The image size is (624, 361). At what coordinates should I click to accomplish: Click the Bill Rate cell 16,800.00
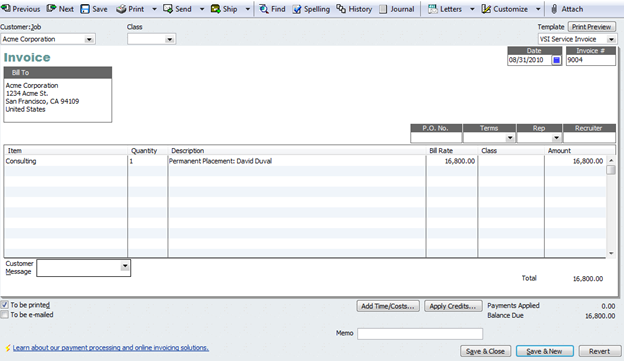coord(452,161)
